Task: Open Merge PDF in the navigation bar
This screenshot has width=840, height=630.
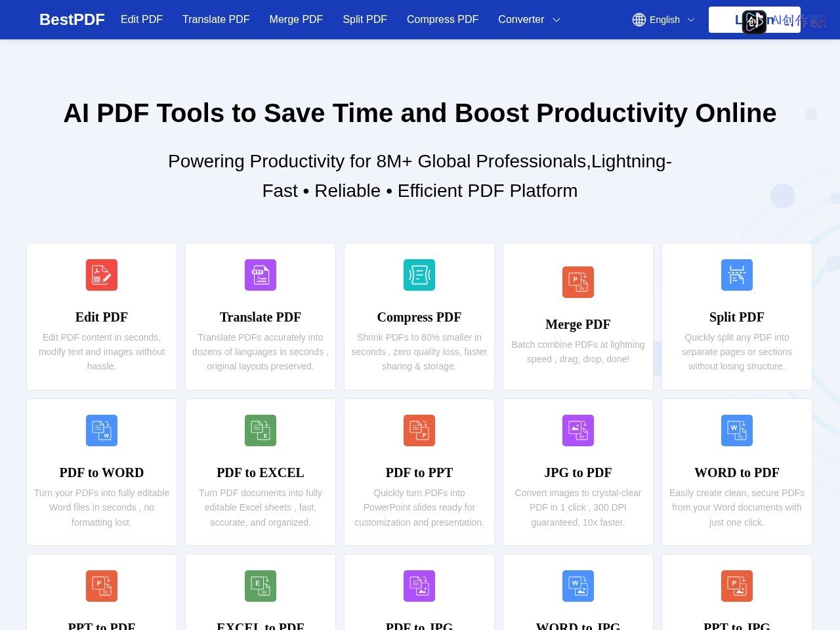Action: (296, 20)
